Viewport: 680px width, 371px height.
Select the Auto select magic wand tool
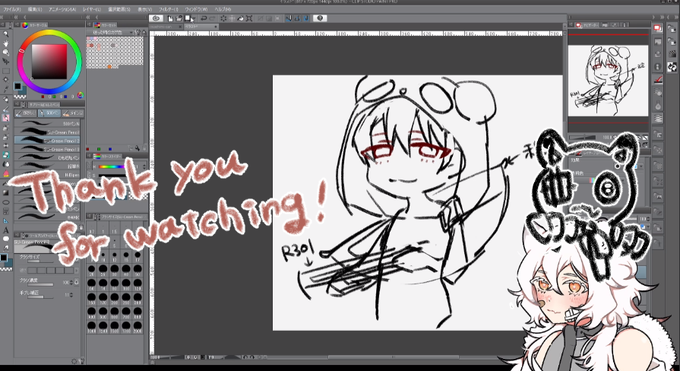click(6, 80)
